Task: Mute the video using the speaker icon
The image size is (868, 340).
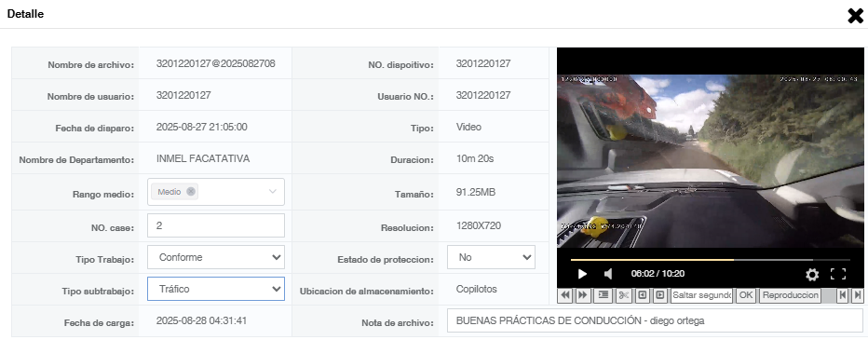Action: (608, 274)
